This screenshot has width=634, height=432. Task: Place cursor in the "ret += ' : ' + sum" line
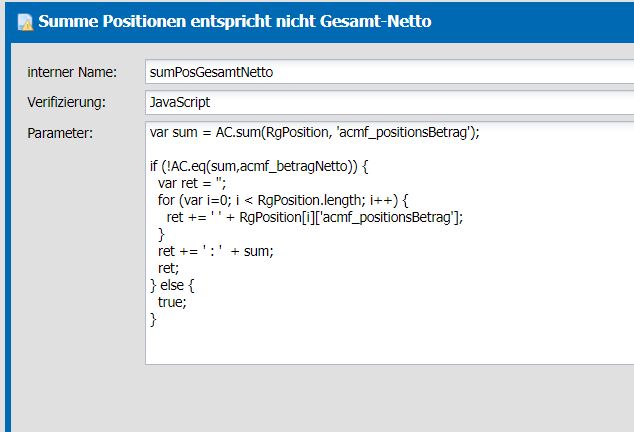tap(216, 251)
